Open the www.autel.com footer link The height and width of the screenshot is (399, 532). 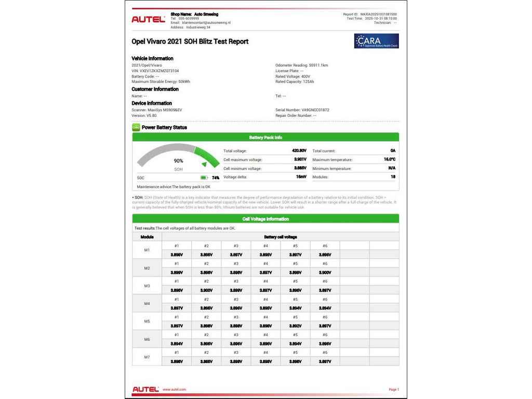click(174, 389)
